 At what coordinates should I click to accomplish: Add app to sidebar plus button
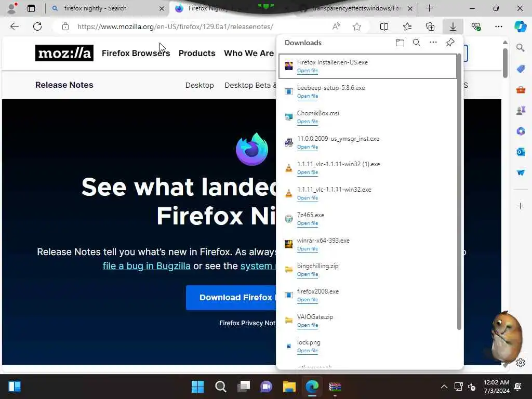(x=521, y=206)
